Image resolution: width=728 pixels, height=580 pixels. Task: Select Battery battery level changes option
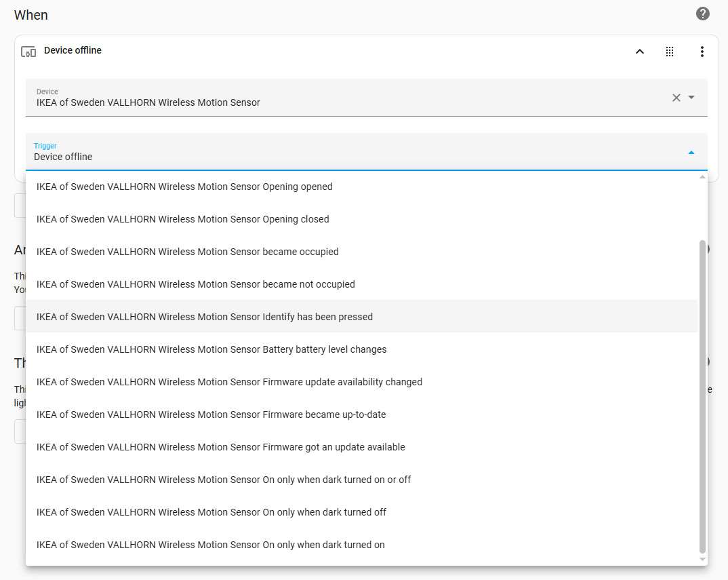[x=211, y=349]
